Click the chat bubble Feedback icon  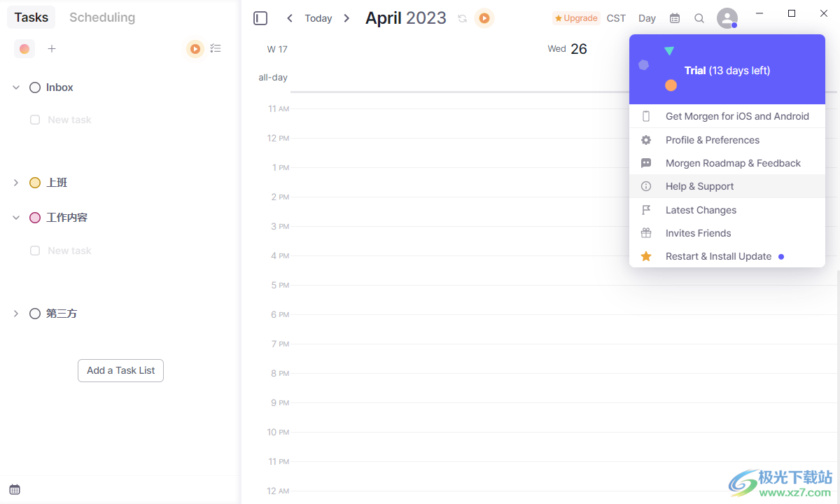pyautogui.click(x=646, y=163)
